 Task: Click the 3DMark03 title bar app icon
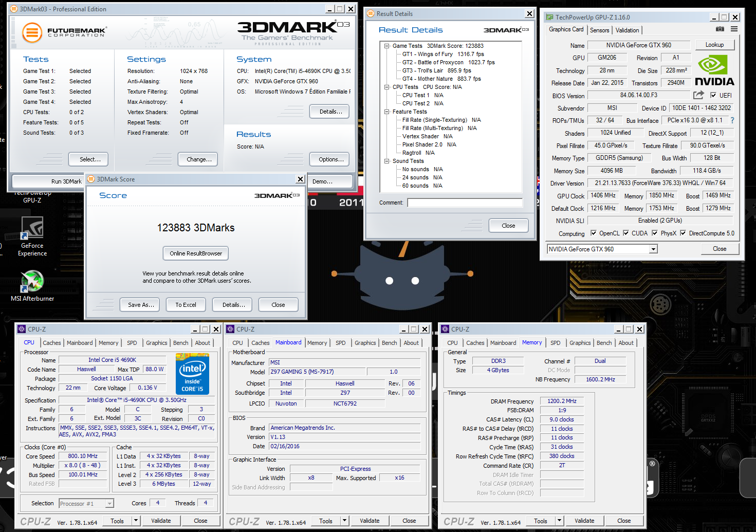[x=14, y=9]
